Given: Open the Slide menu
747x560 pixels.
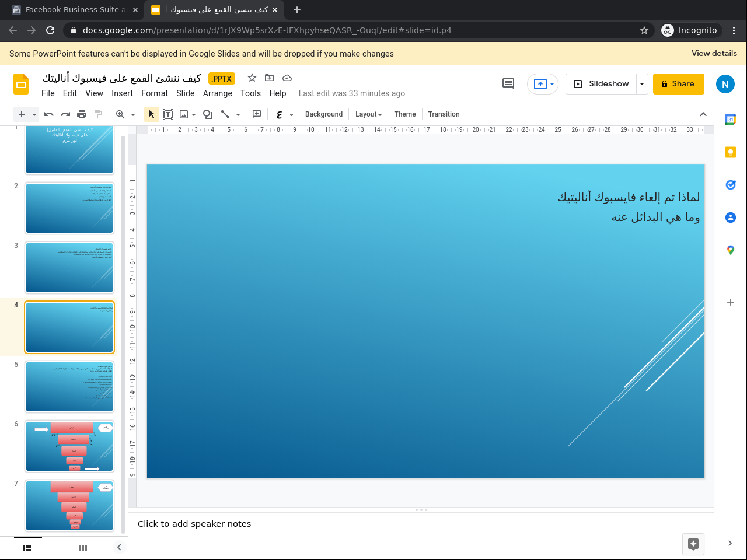Looking at the screenshot, I should pos(186,93).
